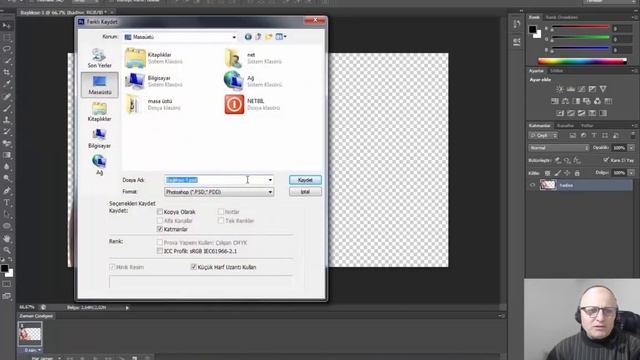Create a new folder with the toolbar icon
This screenshot has width=640, height=360.
(269, 37)
